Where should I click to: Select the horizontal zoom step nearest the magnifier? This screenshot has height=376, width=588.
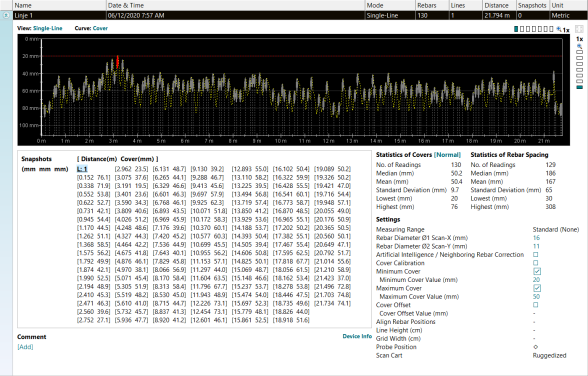tap(551, 29)
